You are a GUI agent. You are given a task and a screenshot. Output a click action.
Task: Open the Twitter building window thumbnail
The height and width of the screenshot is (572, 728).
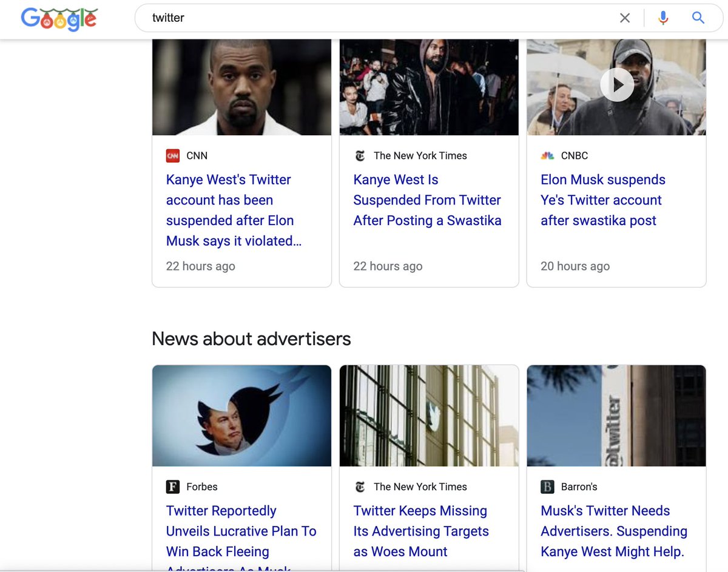click(429, 416)
